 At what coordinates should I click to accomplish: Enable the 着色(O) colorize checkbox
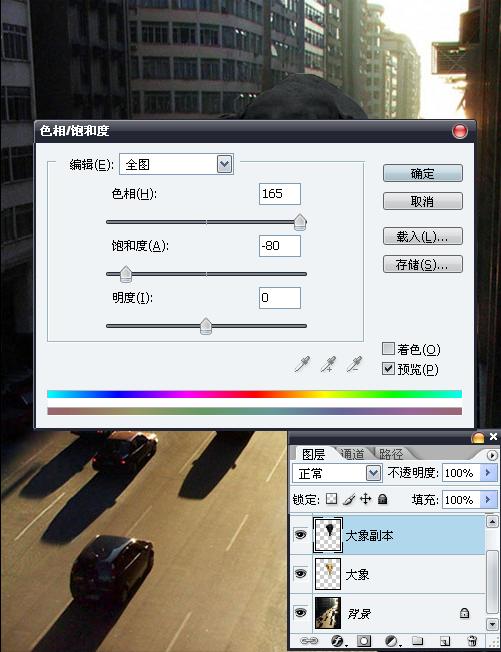388,348
